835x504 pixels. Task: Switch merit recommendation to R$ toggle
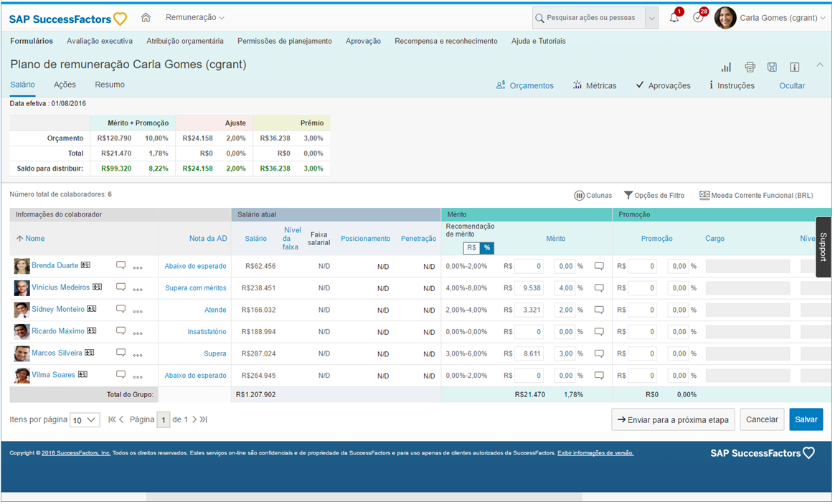471,247
